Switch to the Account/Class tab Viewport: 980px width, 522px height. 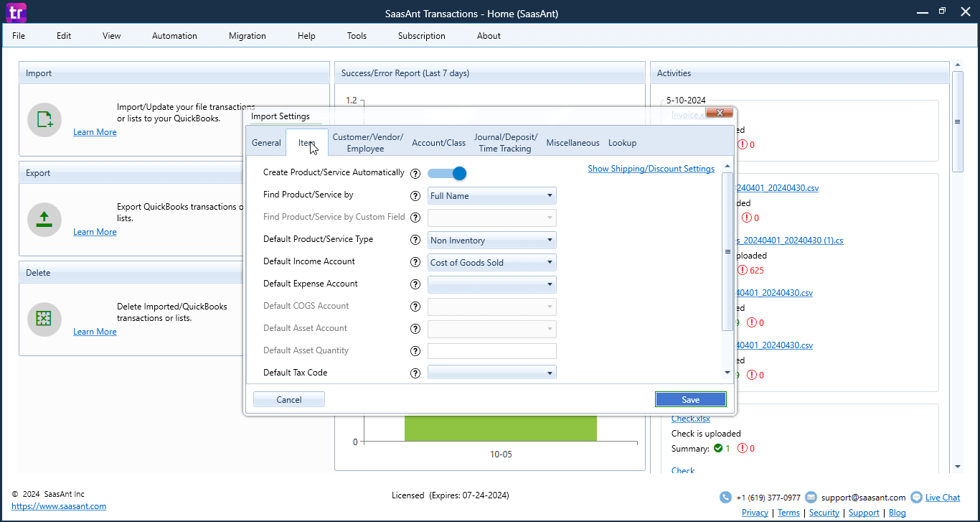point(438,143)
